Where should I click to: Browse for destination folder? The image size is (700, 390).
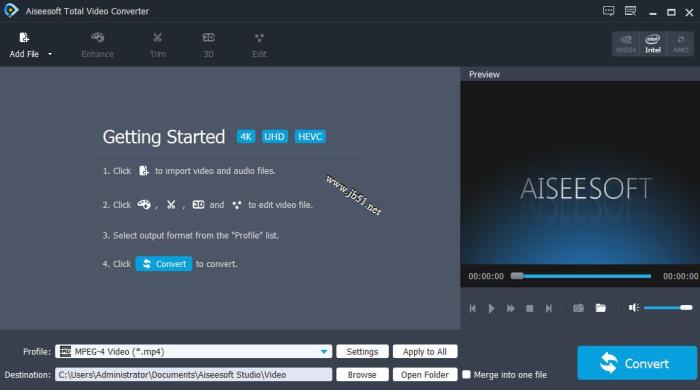pos(362,375)
